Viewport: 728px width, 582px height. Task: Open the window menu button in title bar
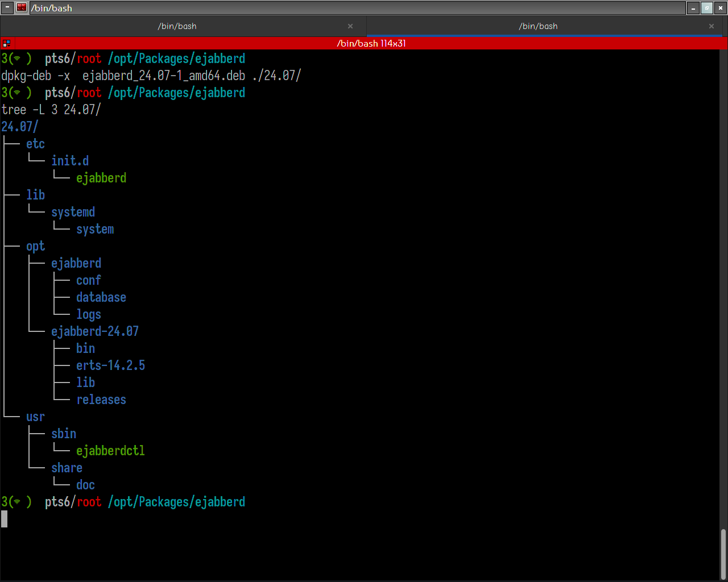click(8, 8)
